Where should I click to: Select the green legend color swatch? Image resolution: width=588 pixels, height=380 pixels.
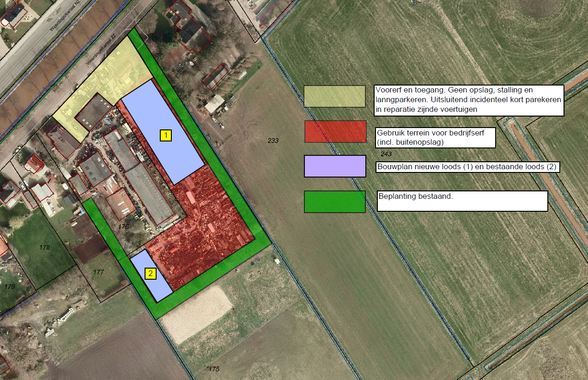(x=334, y=202)
